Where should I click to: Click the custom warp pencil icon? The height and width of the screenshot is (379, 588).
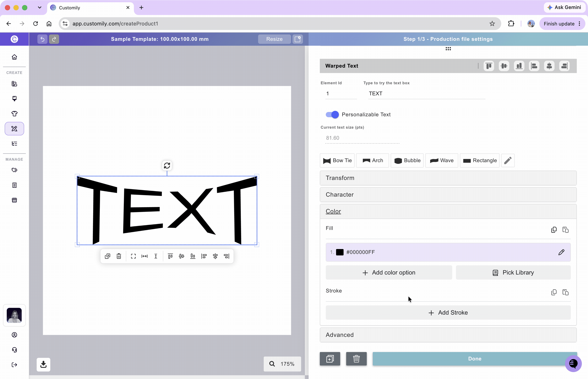pyautogui.click(x=508, y=160)
